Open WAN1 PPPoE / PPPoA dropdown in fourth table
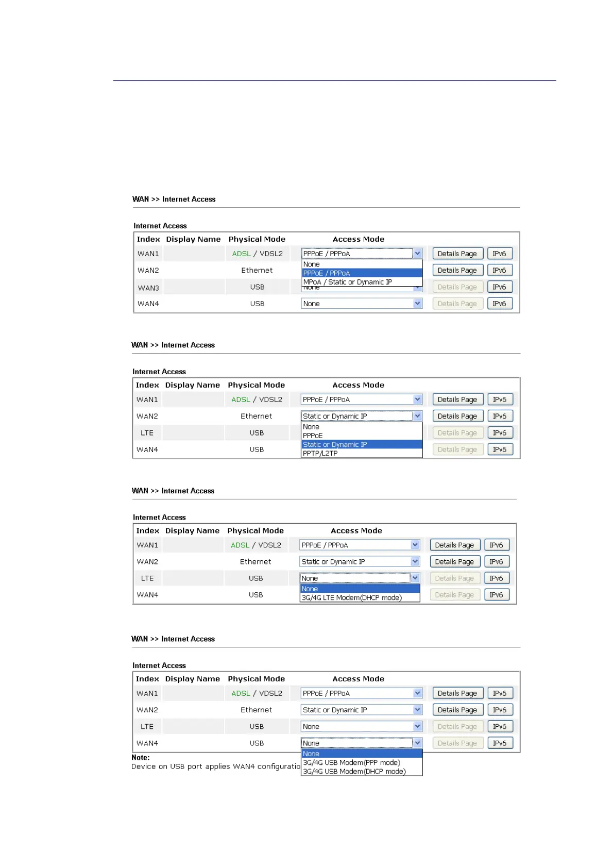Viewport: 613px width, 868px height. pos(362,693)
